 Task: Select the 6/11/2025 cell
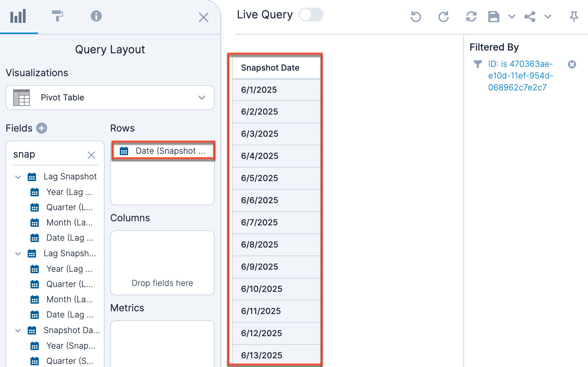276,311
